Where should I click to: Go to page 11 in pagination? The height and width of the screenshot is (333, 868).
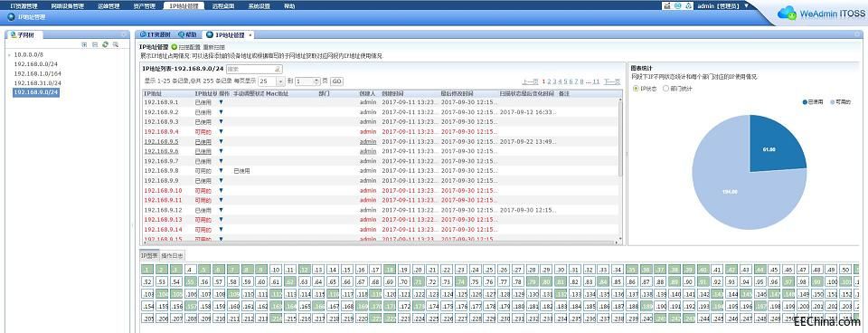[x=596, y=81]
